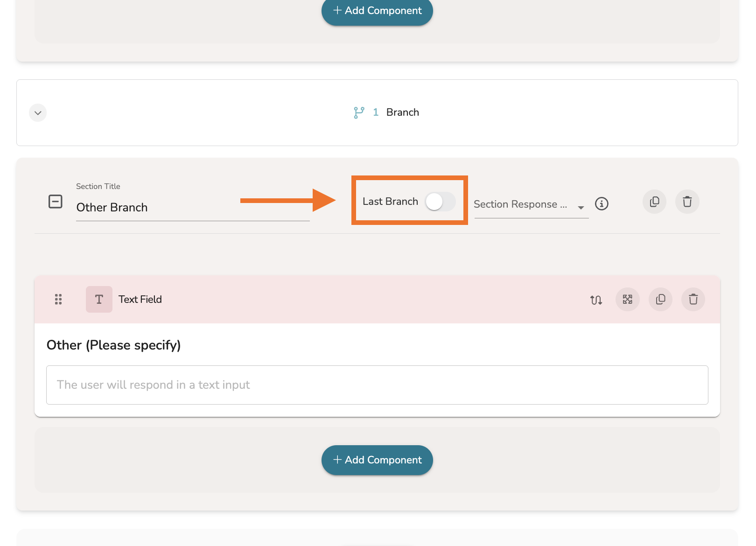Click the swap arrows icon in Text Field header
The height and width of the screenshot is (546, 756).
[x=596, y=300]
